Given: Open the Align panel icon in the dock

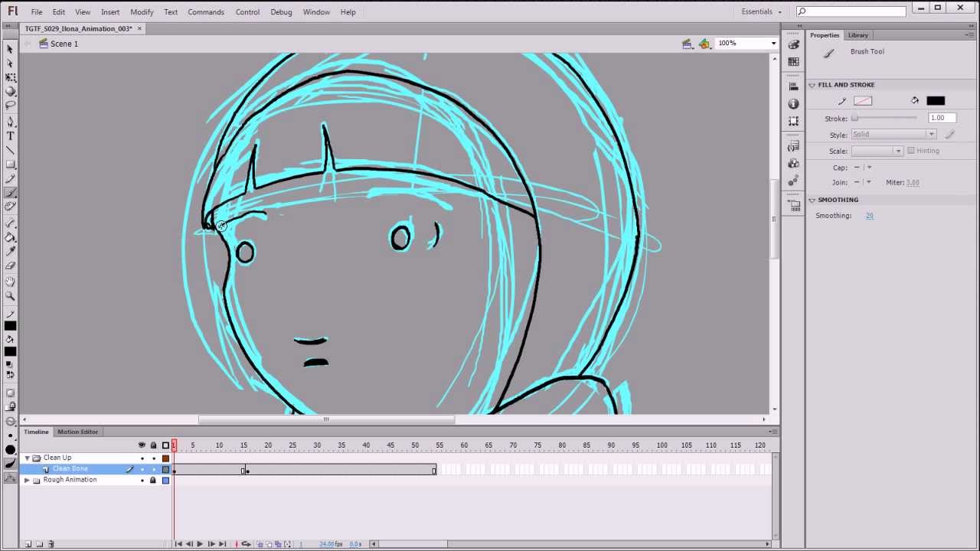Looking at the screenshot, I should click(x=793, y=86).
